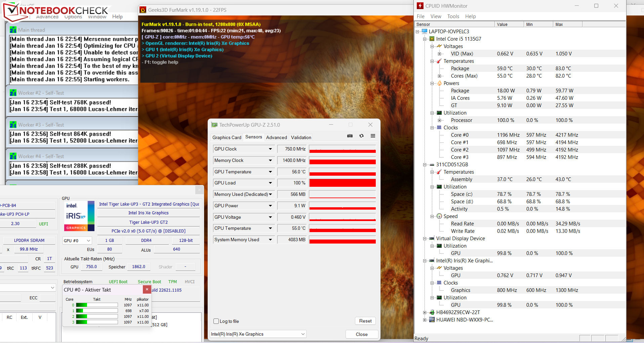Click the HWMonitor title bar lightning icon
The width and height of the screenshot is (644, 343).
coord(420,6)
